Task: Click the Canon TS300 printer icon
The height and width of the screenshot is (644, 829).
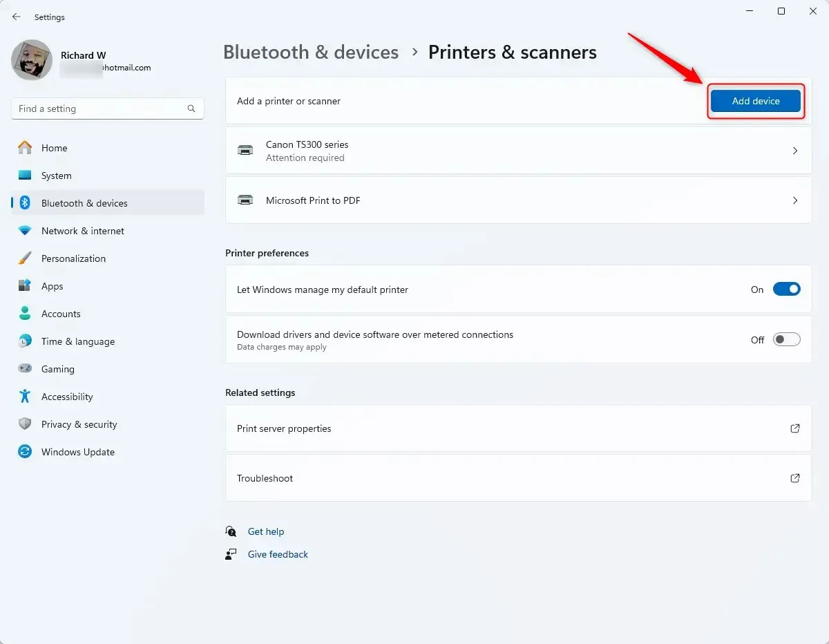Action: coord(245,151)
